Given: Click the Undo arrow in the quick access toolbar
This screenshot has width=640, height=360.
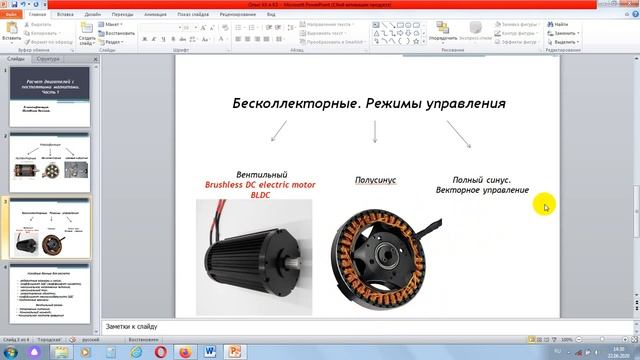Looking at the screenshot, I should pos(23,4).
